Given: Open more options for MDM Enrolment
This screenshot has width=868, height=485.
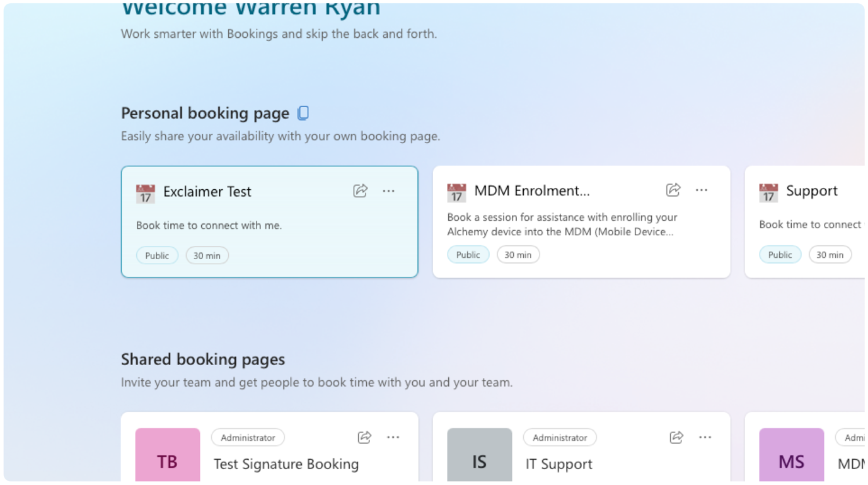Looking at the screenshot, I should click(702, 190).
